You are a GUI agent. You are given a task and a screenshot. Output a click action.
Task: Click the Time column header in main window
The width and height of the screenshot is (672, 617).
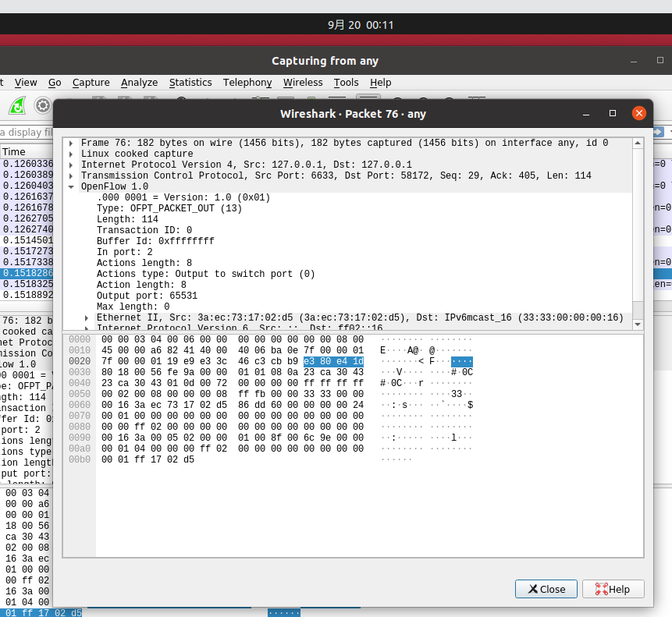(26, 151)
